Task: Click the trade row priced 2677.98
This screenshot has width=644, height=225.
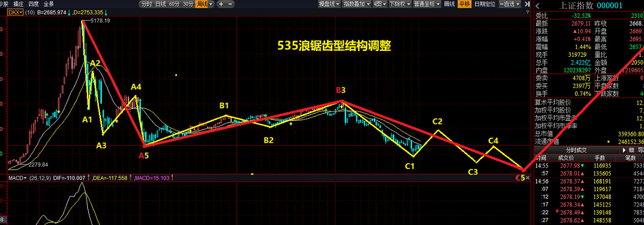Action: [589, 166]
